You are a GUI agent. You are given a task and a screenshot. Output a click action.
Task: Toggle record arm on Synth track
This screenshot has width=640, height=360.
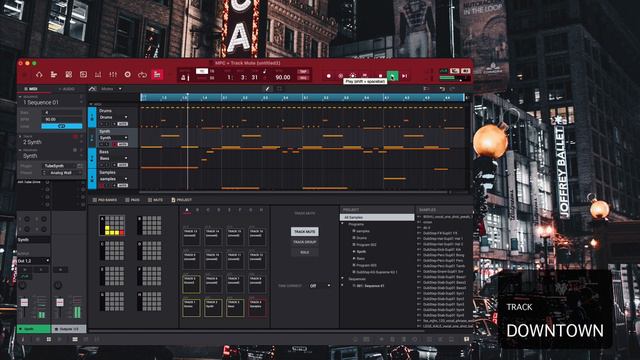[114, 144]
